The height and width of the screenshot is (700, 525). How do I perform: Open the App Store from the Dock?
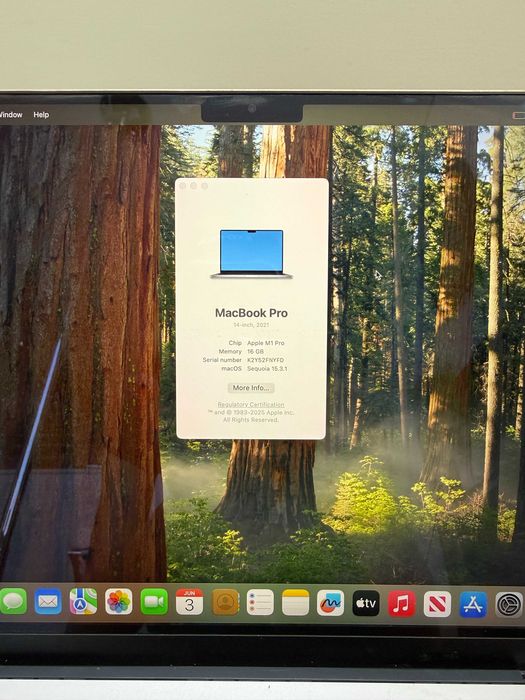(473, 604)
